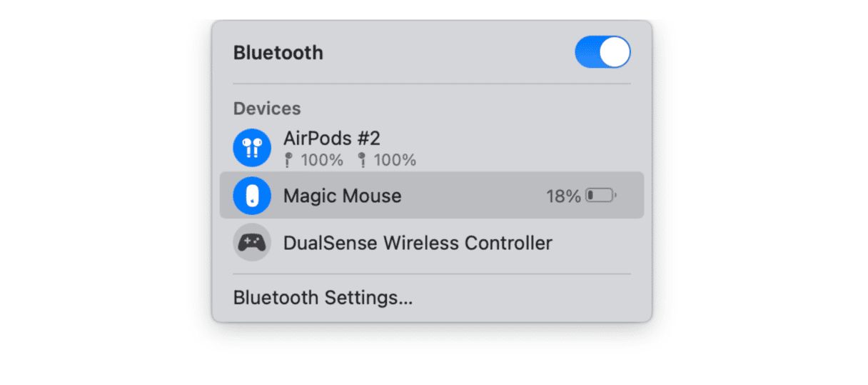The height and width of the screenshot is (385, 868).
Task: Click the AirPods #2 device icon
Action: 252,148
